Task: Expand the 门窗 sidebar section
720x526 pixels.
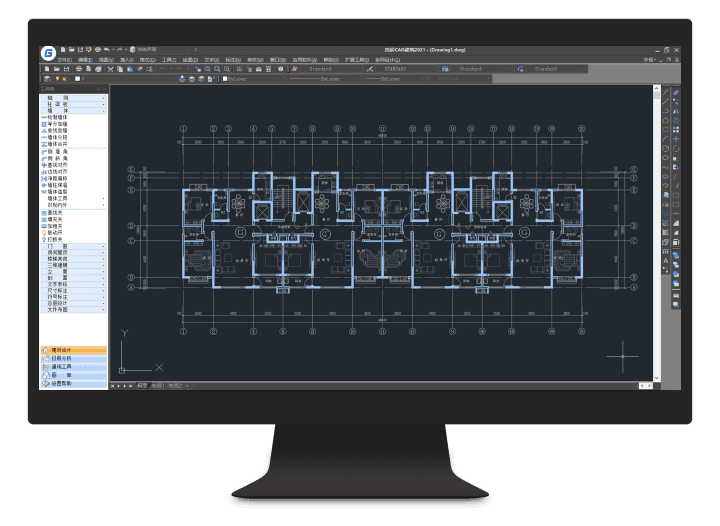Action: click(73, 246)
